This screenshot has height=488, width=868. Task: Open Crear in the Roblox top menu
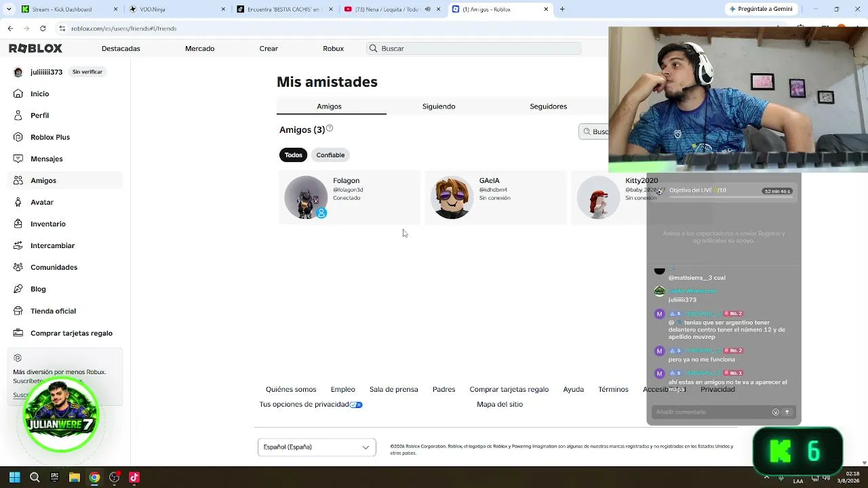coord(269,49)
